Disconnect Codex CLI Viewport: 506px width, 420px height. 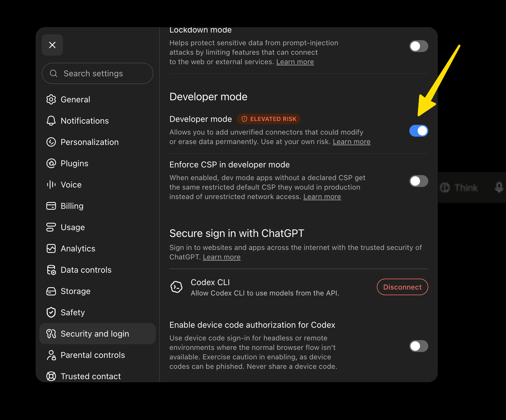click(402, 287)
